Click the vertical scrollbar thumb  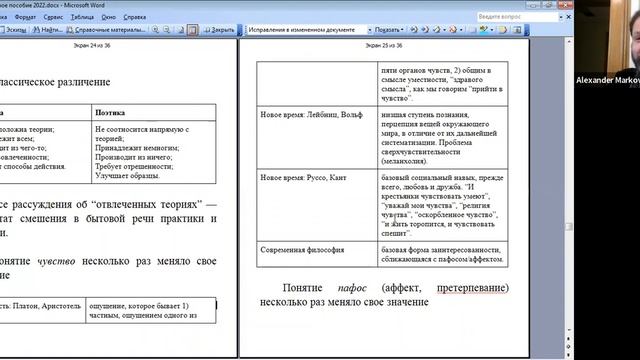(569, 227)
